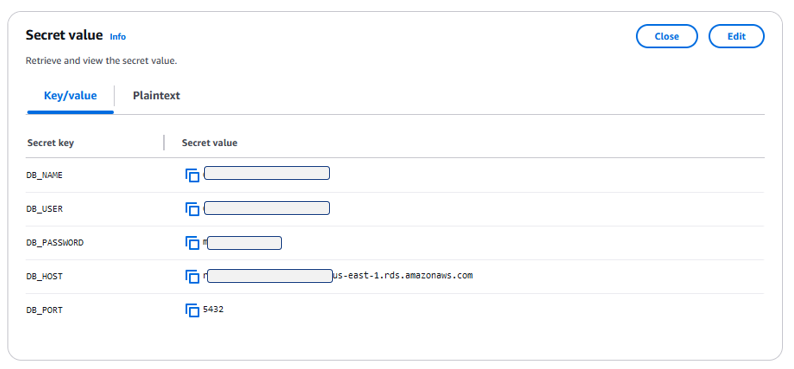The width and height of the screenshot is (794, 369).
Task: Copy the DB_NAME secret value
Action: 192,175
